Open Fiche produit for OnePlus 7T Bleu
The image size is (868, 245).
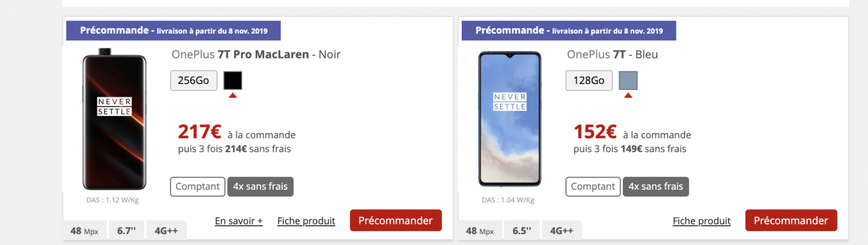pos(701,221)
